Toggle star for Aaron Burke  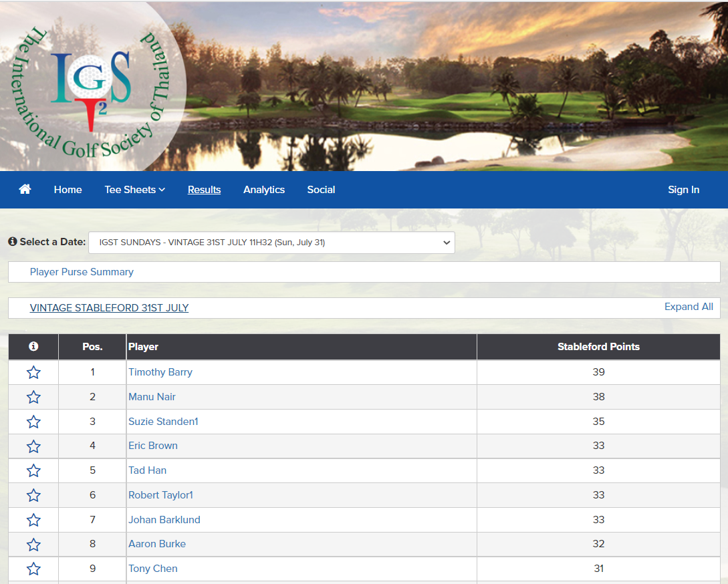point(33,545)
